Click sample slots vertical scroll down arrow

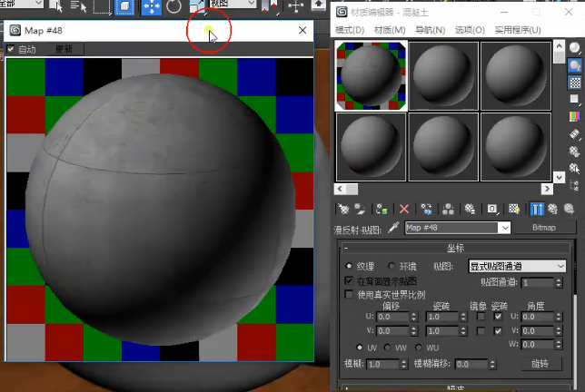tap(559, 177)
